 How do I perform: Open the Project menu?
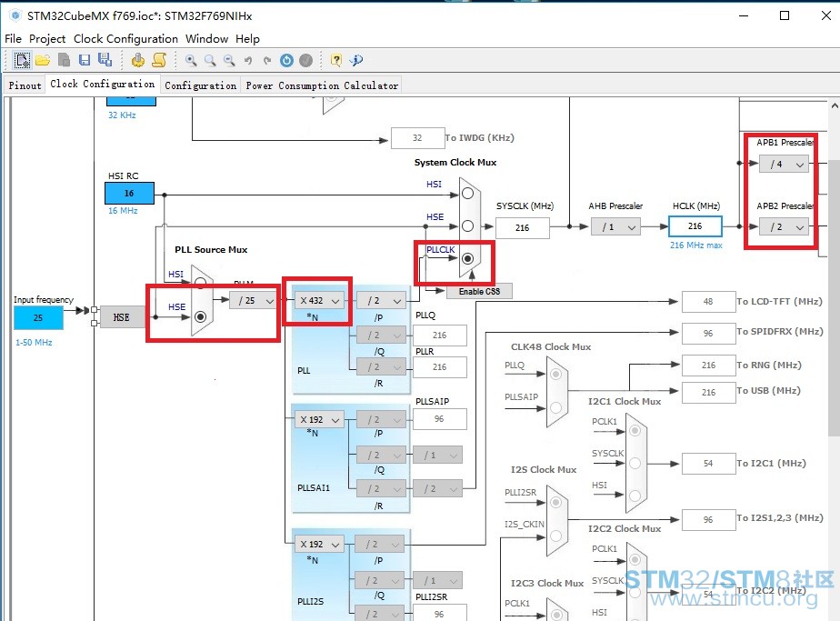tap(47, 38)
